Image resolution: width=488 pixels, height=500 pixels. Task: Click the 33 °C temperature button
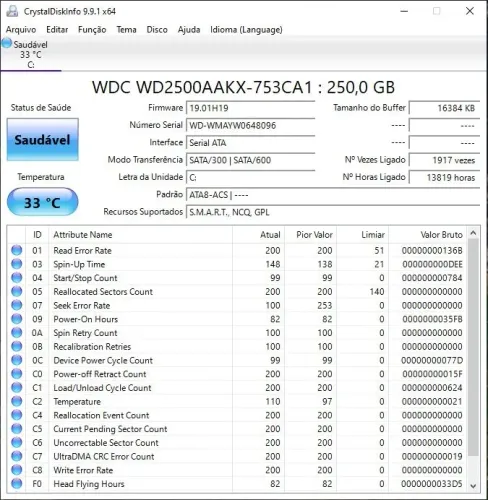point(42,202)
